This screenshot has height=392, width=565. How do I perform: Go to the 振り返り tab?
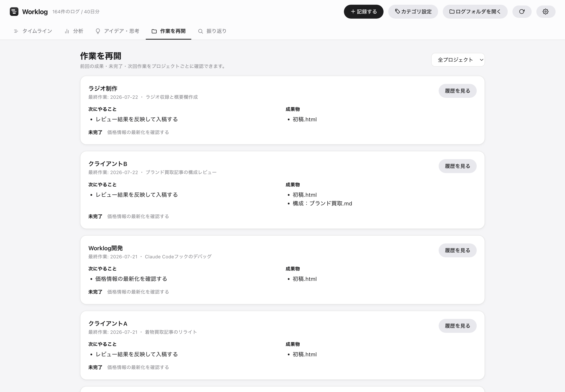click(212, 31)
